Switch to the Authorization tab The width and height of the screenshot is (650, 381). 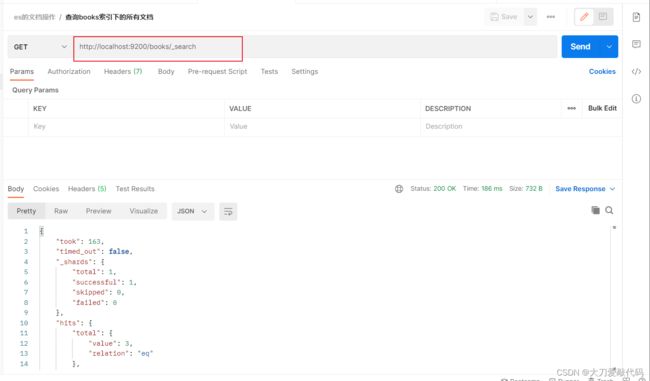69,71
